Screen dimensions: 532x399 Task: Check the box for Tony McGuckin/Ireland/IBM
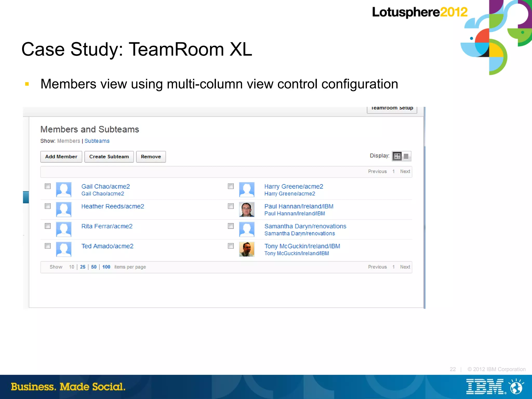coord(231,246)
